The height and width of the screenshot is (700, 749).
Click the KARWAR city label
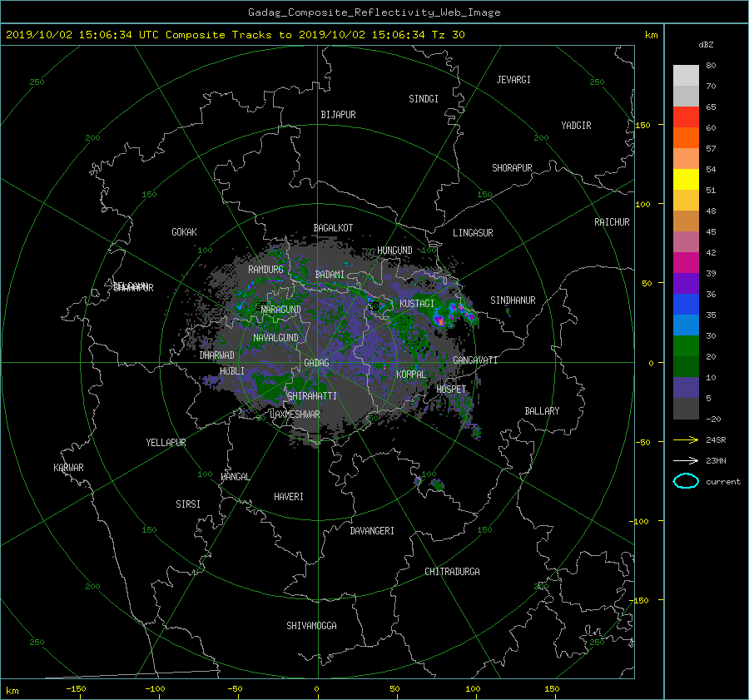(68, 468)
